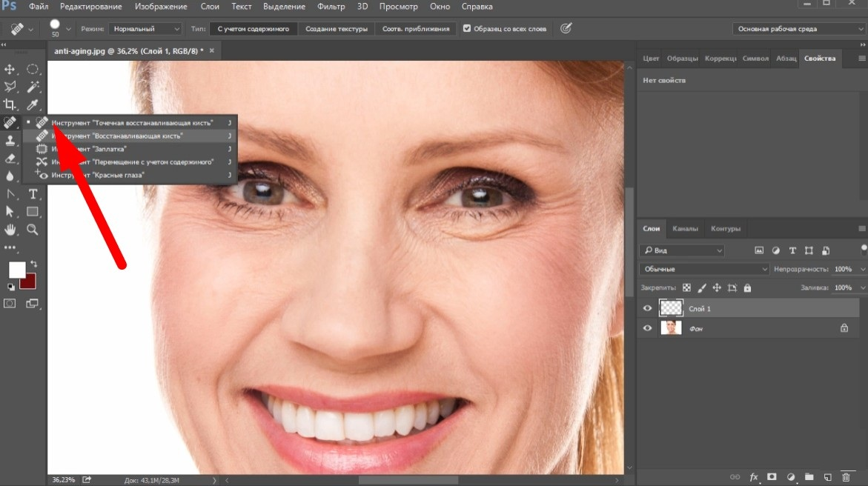Open the 'Фильтр' menu
The width and height of the screenshot is (868, 486).
(331, 7)
